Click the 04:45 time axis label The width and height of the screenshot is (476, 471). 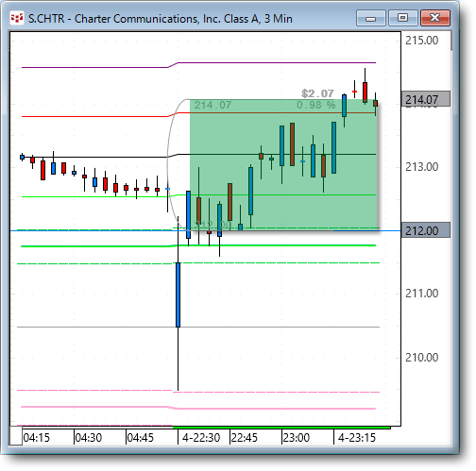point(141,438)
